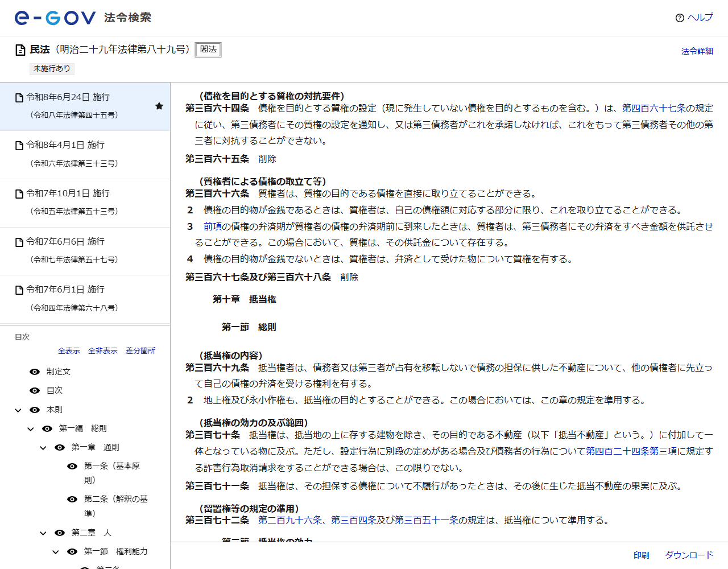Open 第二百九十六条 reference link
728x569 pixels.
(x=290, y=520)
